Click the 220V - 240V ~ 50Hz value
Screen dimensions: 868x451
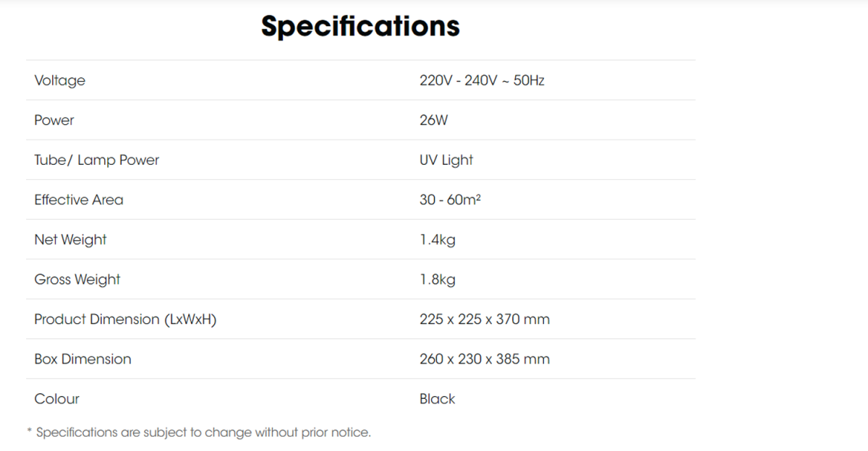482,80
